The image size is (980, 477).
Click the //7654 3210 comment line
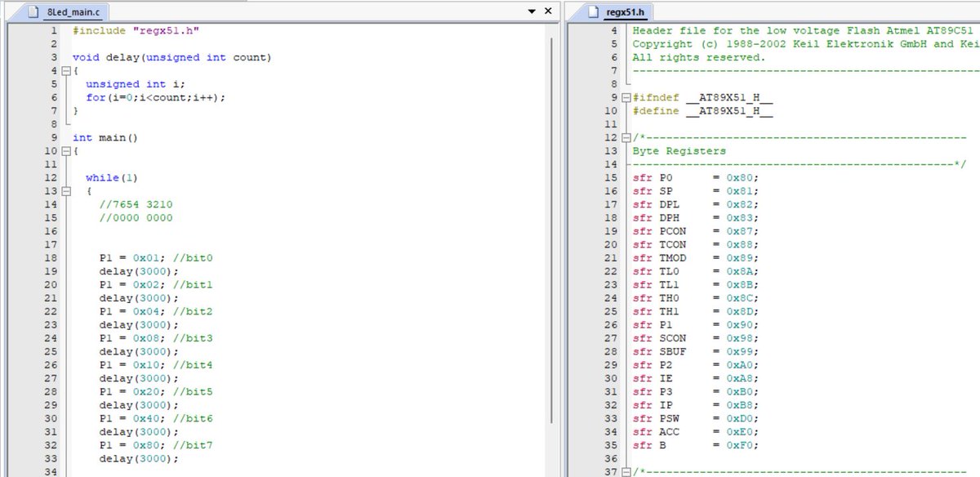pyautogui.click(x=136, y=204)
